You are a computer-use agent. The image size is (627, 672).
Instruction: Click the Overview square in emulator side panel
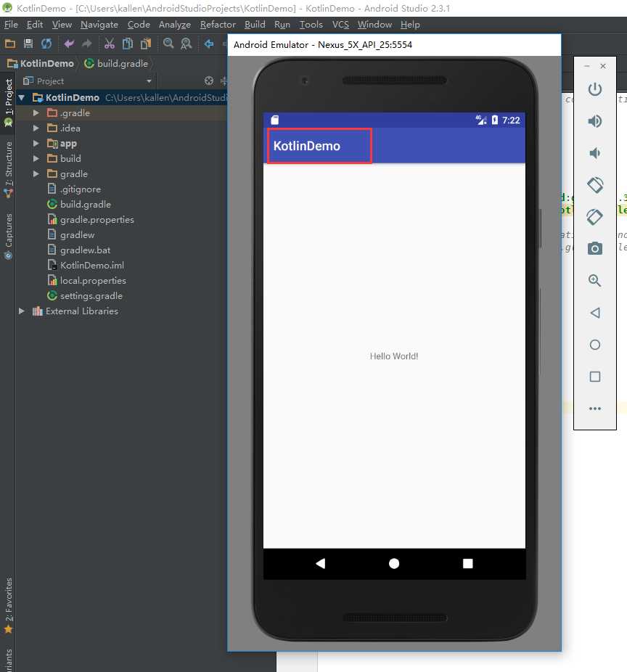click(595, 377)
